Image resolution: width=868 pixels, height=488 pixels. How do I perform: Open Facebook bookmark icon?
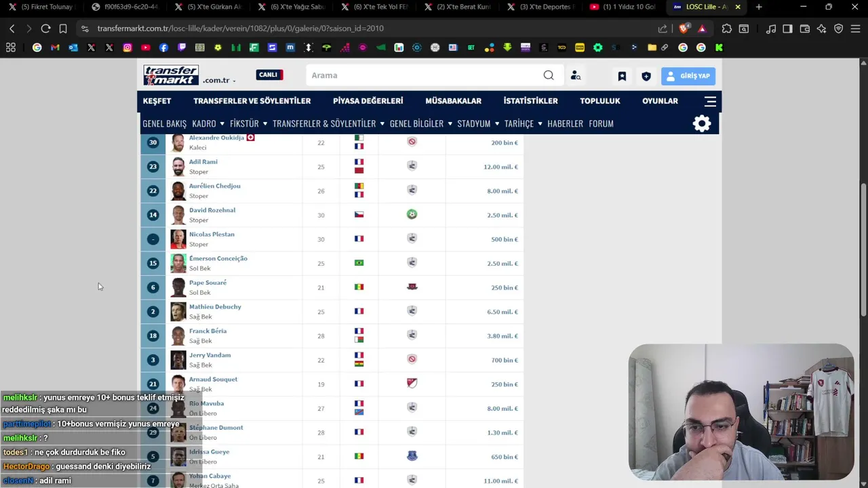163,47
